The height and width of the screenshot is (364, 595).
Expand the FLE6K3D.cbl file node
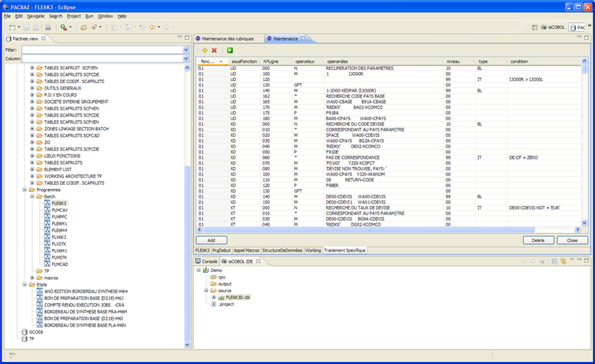pos(214,297)
